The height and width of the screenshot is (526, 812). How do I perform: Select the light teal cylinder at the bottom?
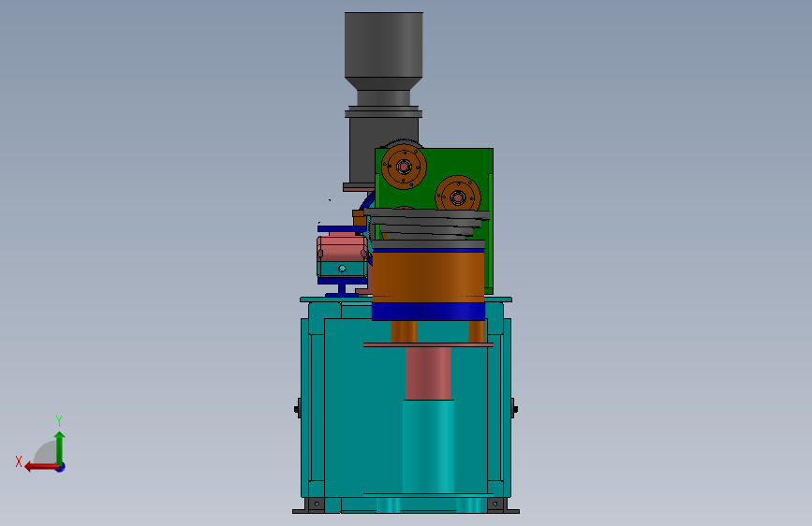tap(428, 446)
